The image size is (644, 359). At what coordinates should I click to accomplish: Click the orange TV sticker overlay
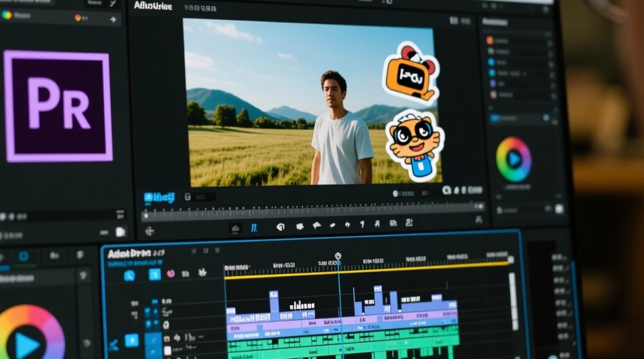(410, 73)
